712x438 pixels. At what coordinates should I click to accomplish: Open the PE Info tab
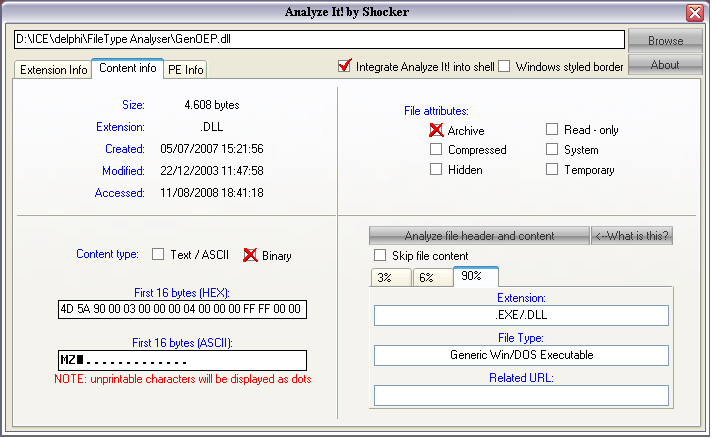point(185,69)
